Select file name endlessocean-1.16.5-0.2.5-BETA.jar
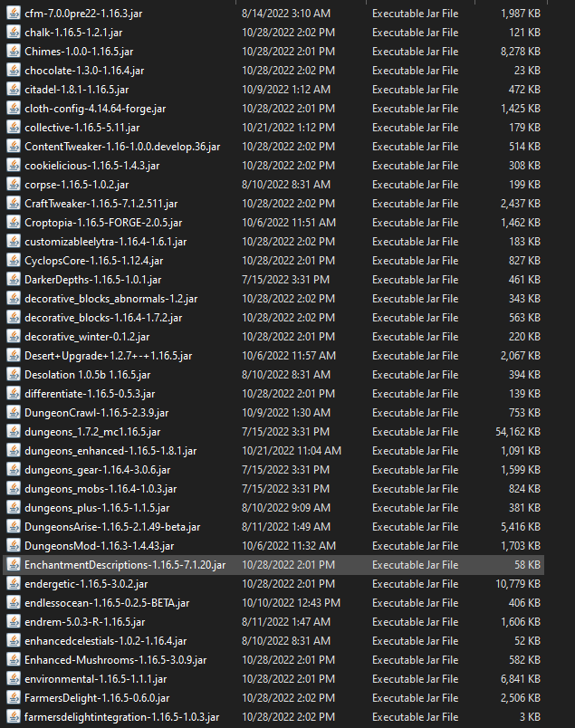Image resolution: width=575 pixels, height=728 pixels. [x=107, y=603]
